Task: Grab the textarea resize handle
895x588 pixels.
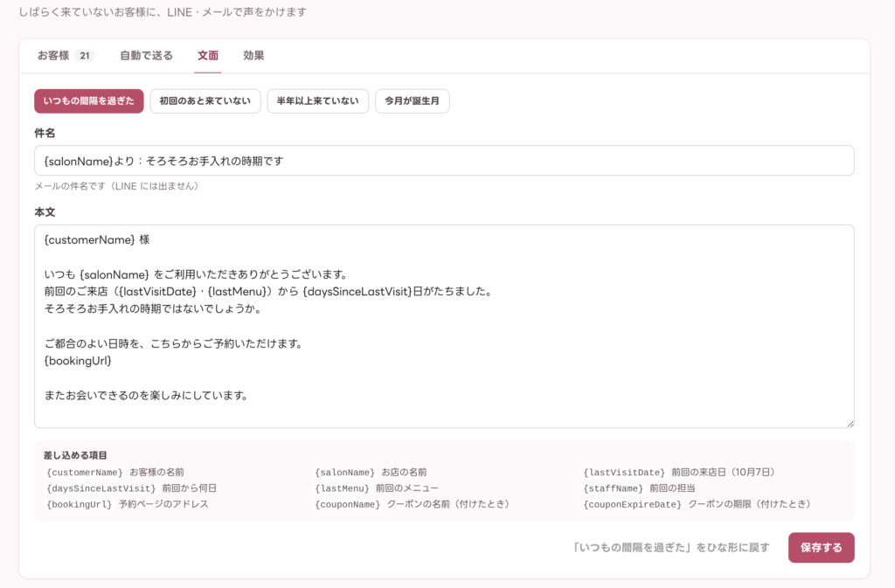Action: [850, 423]
